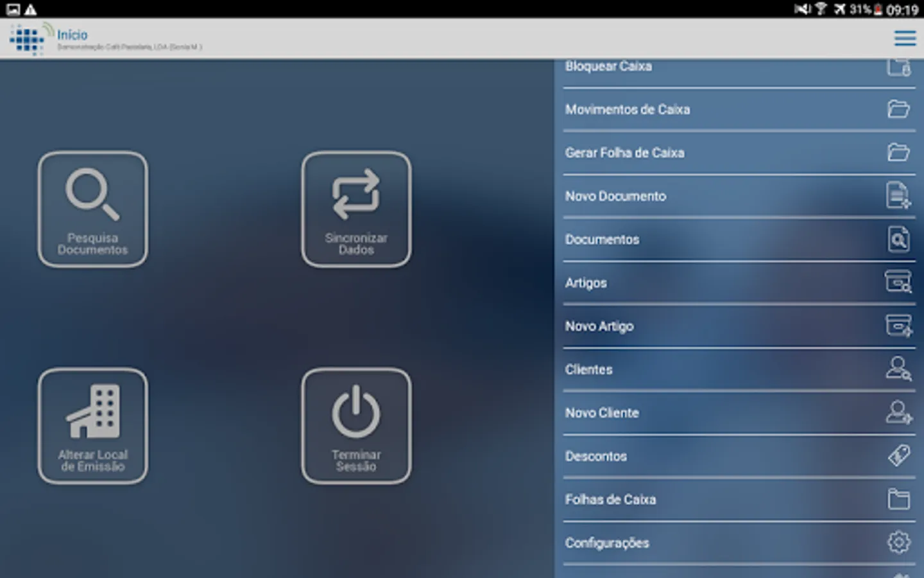Click the add-box icon beside Novo Artigo
The image size is (924, 578).
click(898, 325)
